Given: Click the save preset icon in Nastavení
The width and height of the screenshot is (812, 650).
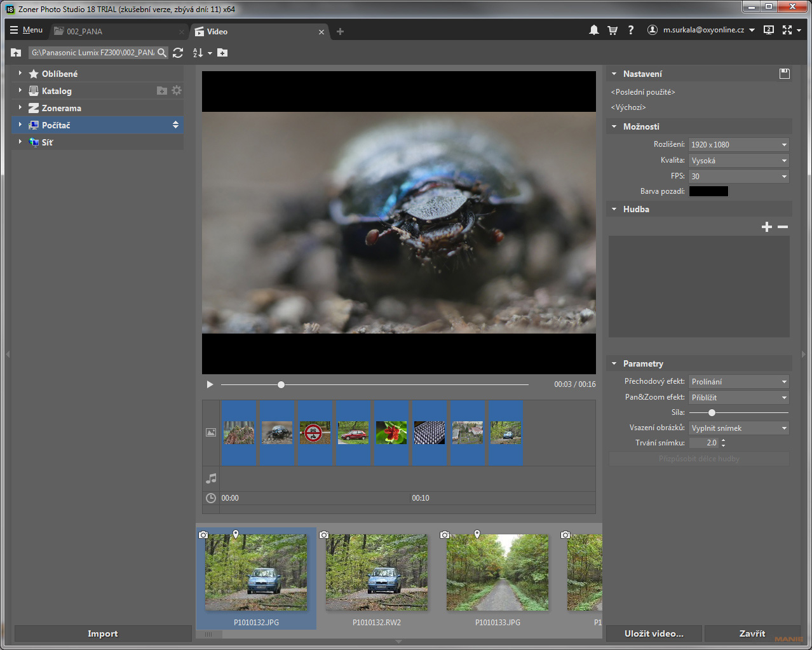Looking at the screenshot, I should [x=784, y=74].
